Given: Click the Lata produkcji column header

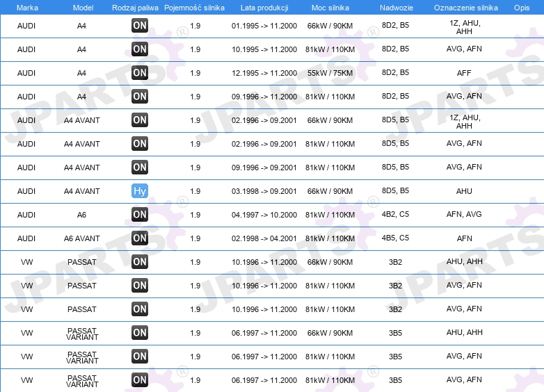Looking at the screenshot, I should pos(264,8).
